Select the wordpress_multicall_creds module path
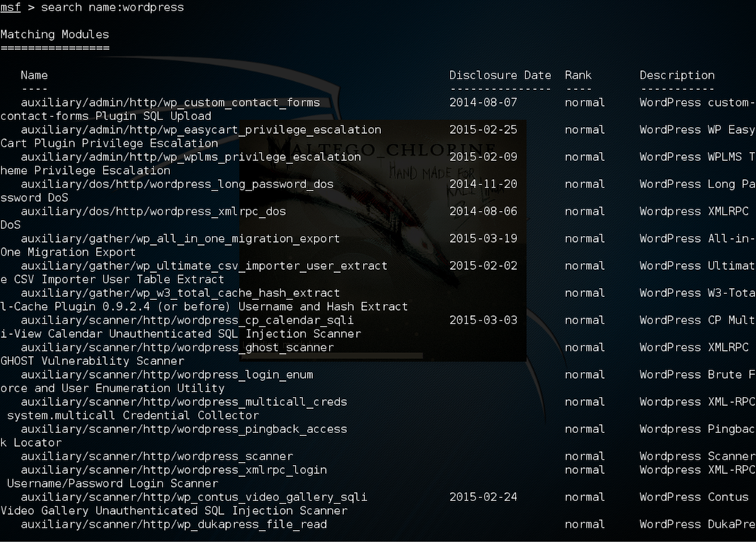756x542 pixels. [x=184, y=402]
